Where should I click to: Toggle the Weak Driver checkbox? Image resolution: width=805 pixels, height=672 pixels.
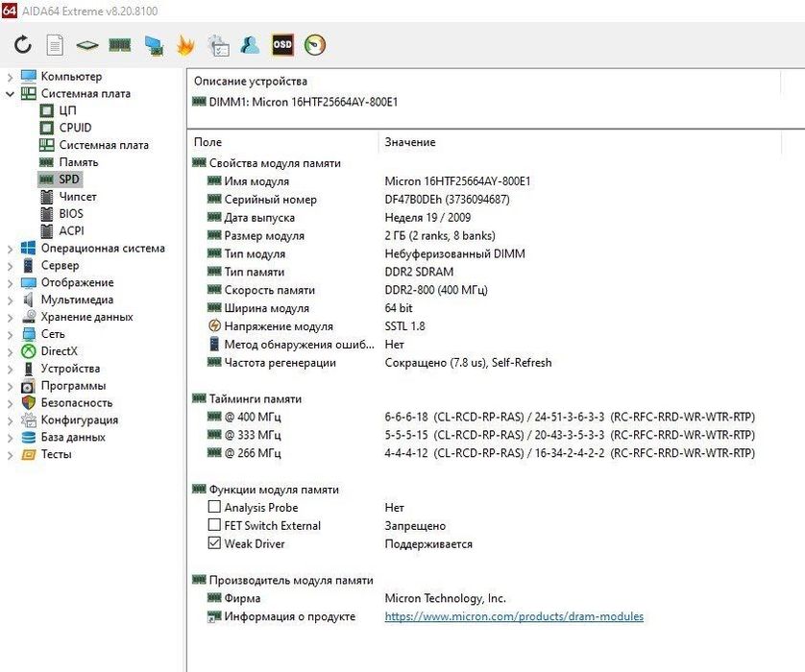214,542
